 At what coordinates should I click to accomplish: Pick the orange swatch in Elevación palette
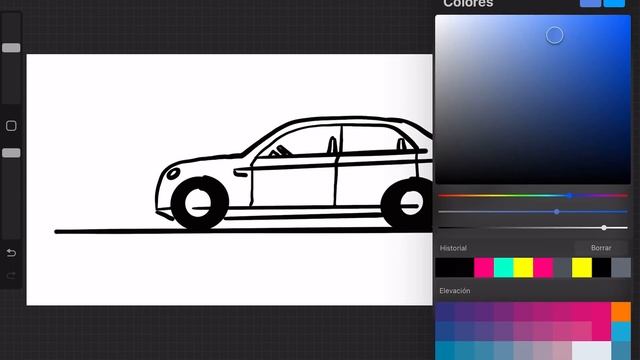coord(621,312)
